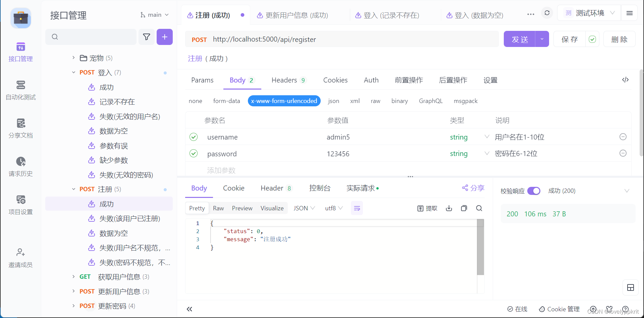The image size is (644, 318).
Task: Click the 发送 button
Action: click(x=519, y=39)
